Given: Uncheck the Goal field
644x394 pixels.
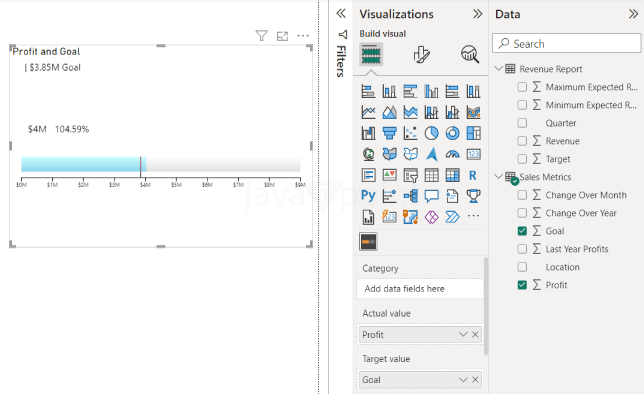Looking at the screenshot, I should 522,231.
